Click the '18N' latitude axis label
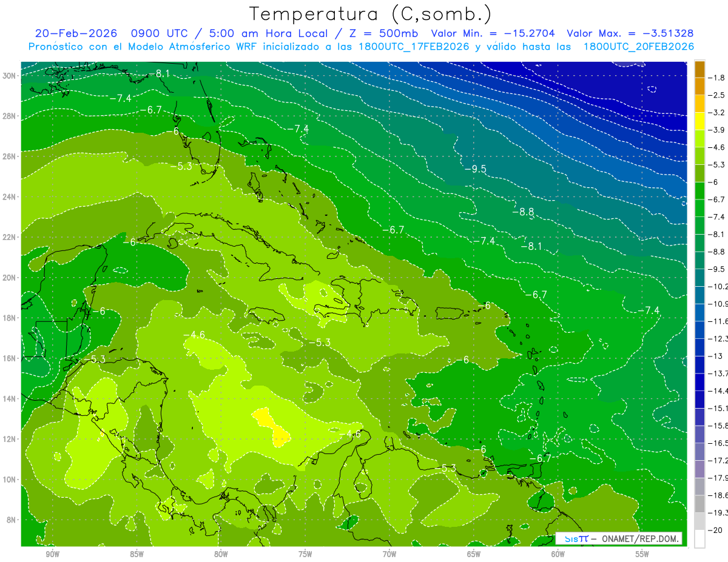 coord(10,318)
